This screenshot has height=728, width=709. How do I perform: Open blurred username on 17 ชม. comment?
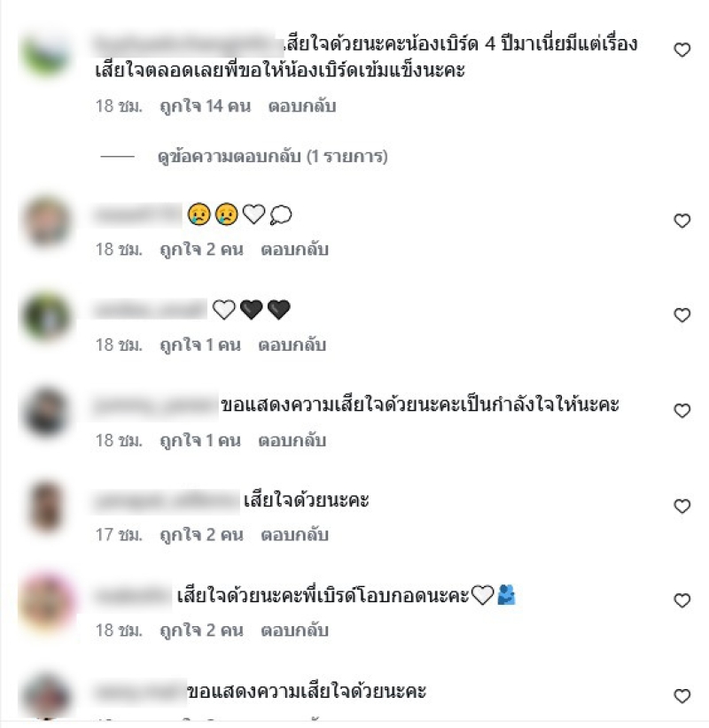pos(166,501)
